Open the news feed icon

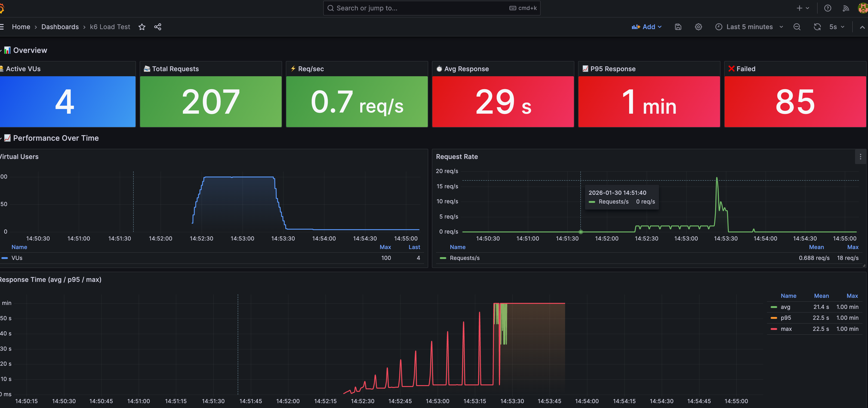(x=845, y=8)
